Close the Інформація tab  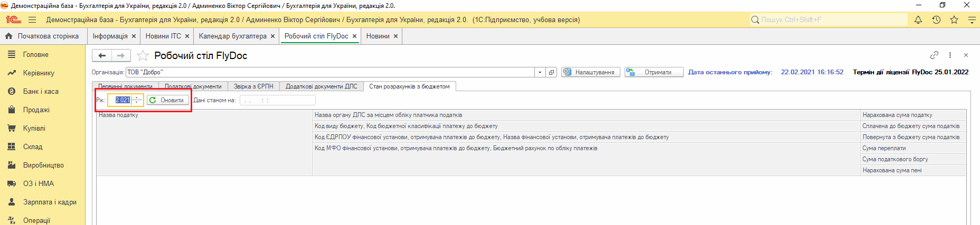pos(134,36)
